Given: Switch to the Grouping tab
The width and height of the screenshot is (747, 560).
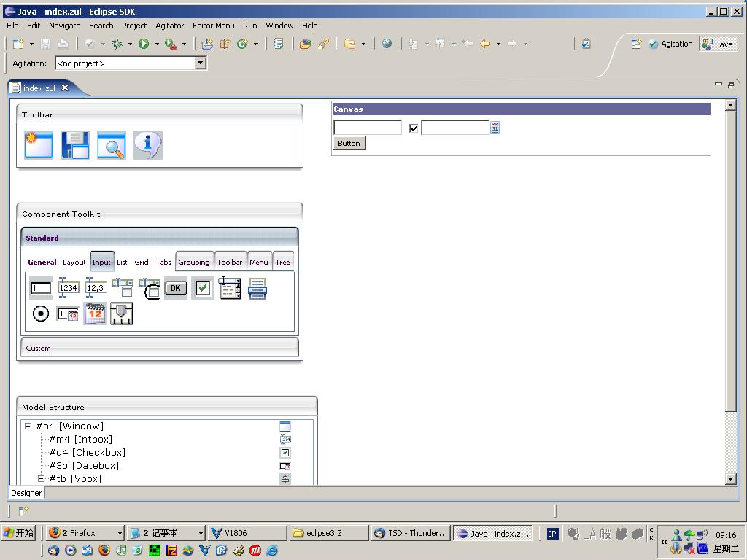Looking at the screenshot, I should pyautogui.click(x=193, y=262).
